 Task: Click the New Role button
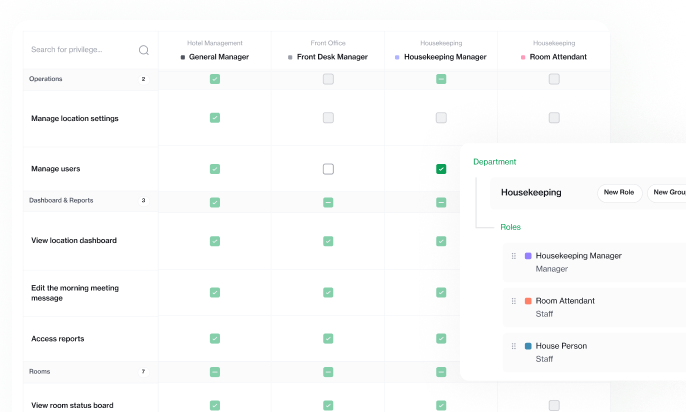619,192
